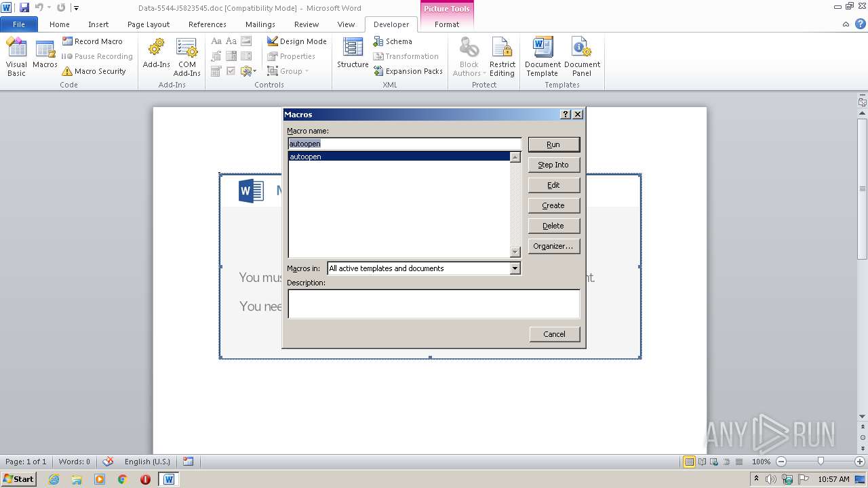Insert Rich Text content control

216,41
